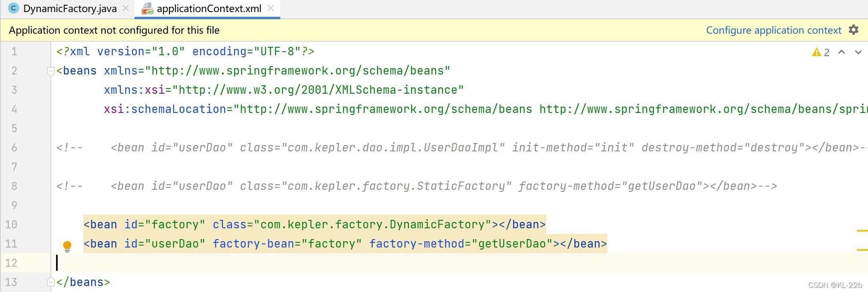Click the xmlns:xsi attribute line
Image resolution: width=868 pixels, height=292 pixels.
tap(284, 90)
